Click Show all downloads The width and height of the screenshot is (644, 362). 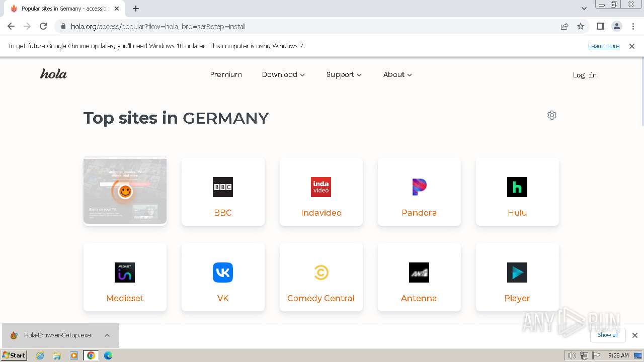pyautogui.click(x=608, y=335)
